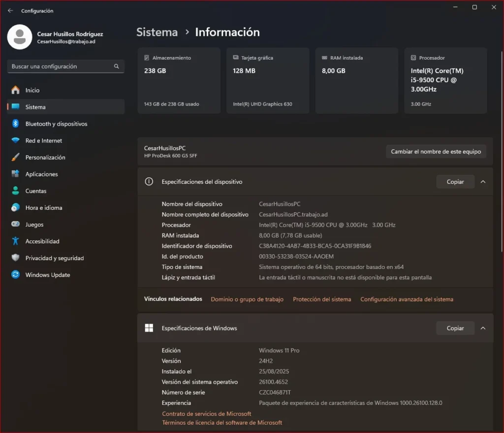Open Windows Update settings page
This screenshot has width=504, height=433.
65,275
